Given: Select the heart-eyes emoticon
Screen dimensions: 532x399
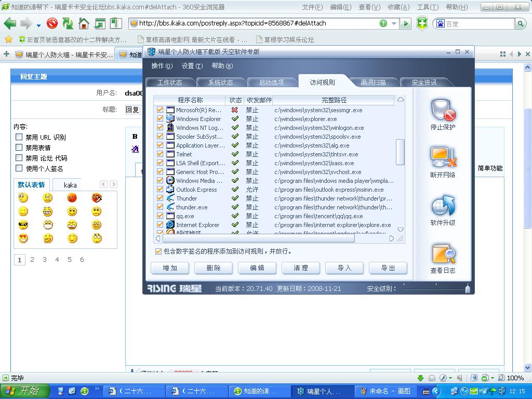Looking at the screenshot, I should pos(23,238).
